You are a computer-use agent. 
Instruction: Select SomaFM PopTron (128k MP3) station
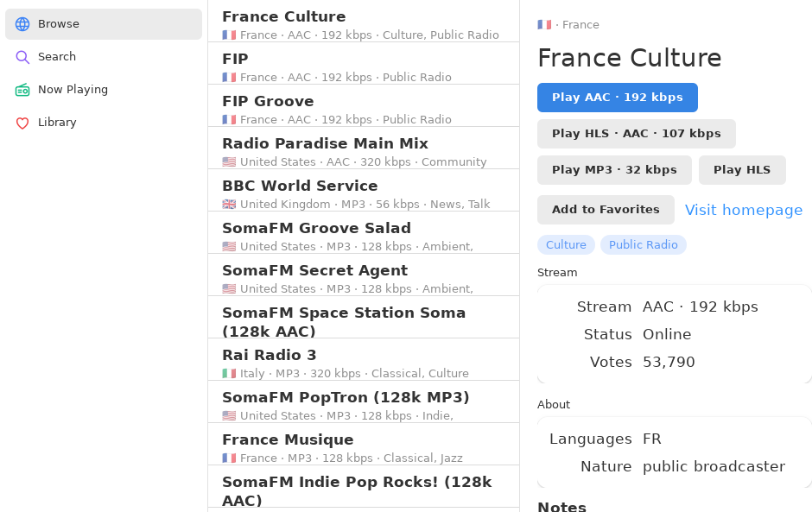tap(364, 401)
